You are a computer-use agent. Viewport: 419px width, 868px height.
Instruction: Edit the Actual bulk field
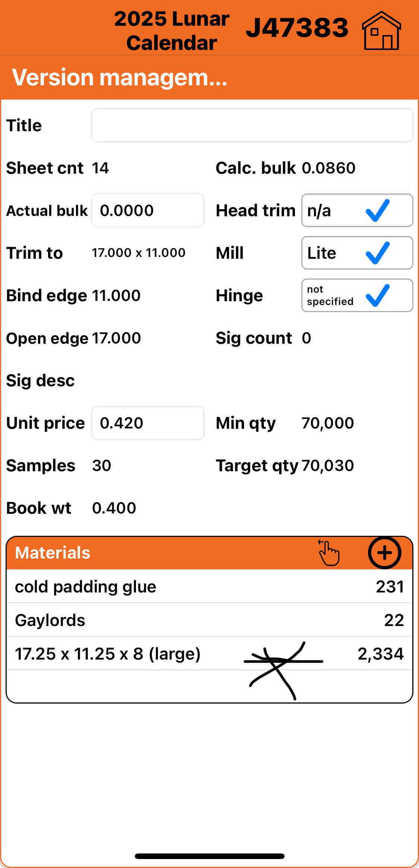click(x=147, y=210)
